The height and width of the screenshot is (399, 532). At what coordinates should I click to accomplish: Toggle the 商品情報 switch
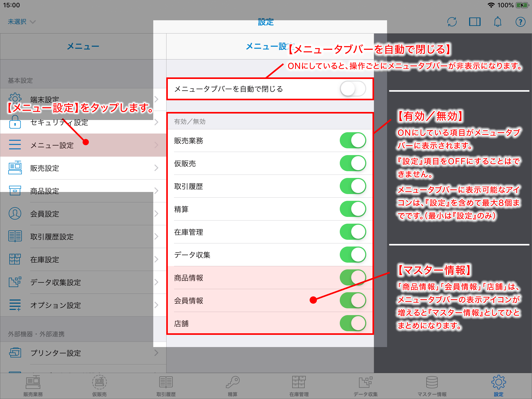pyautogui.click(x=353, y=277)
